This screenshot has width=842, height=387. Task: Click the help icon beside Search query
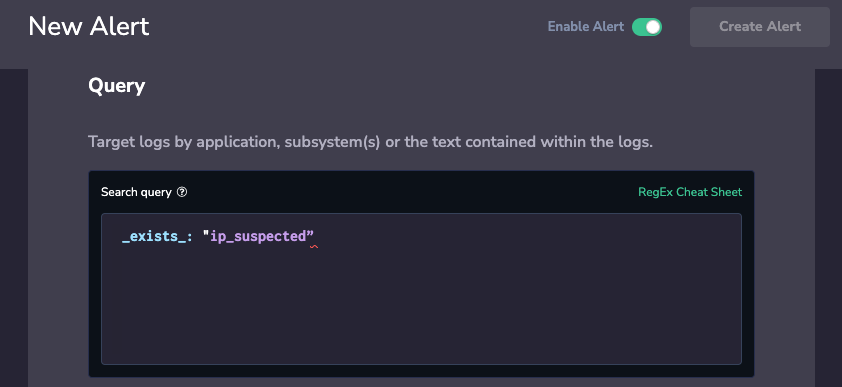[x=182, y=192]
